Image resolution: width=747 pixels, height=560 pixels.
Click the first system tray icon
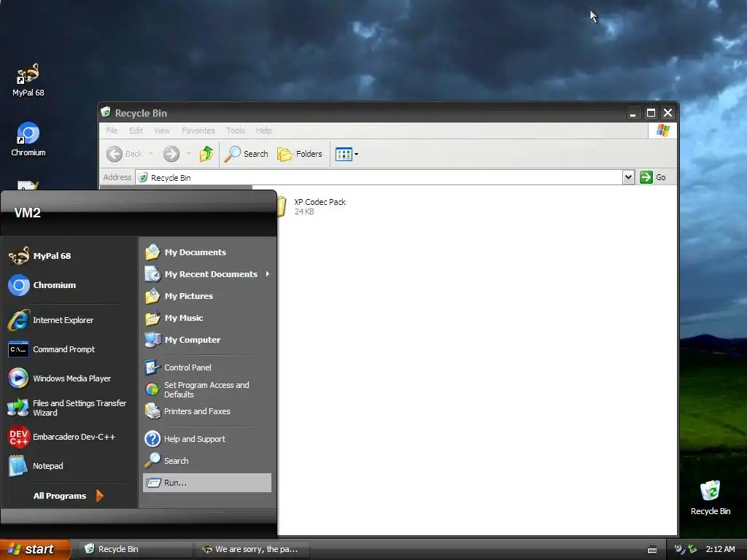(x=680, y=549)
